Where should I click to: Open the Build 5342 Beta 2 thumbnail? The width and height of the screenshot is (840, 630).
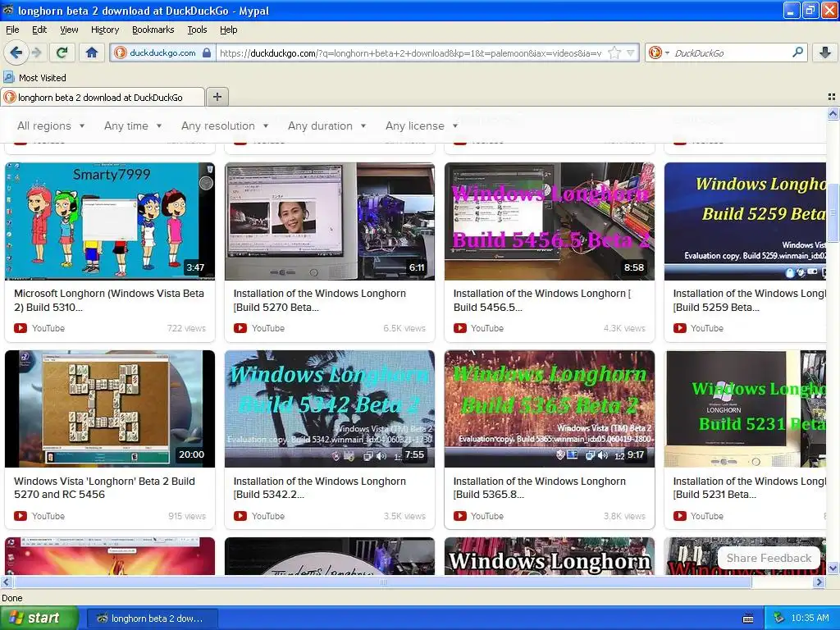[330, 409]
